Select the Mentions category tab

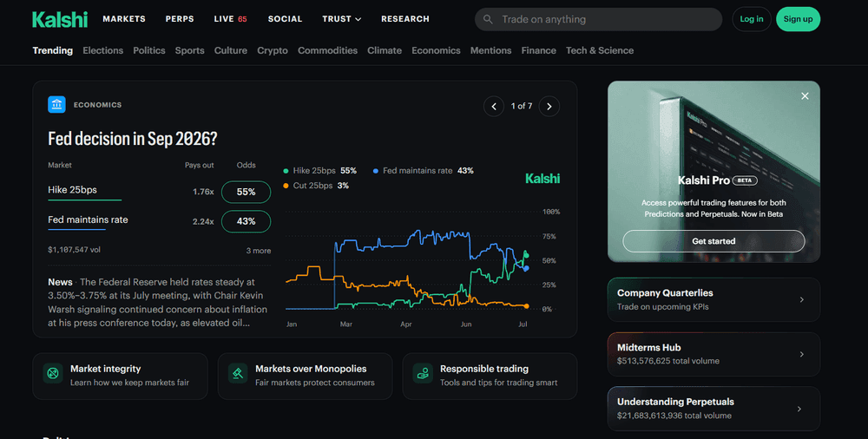pos(491,50)
